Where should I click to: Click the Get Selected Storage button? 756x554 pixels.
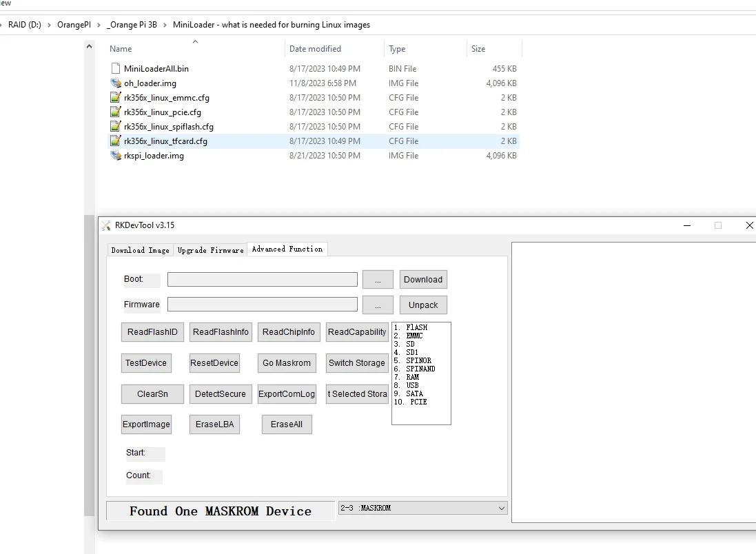point(357,394)
